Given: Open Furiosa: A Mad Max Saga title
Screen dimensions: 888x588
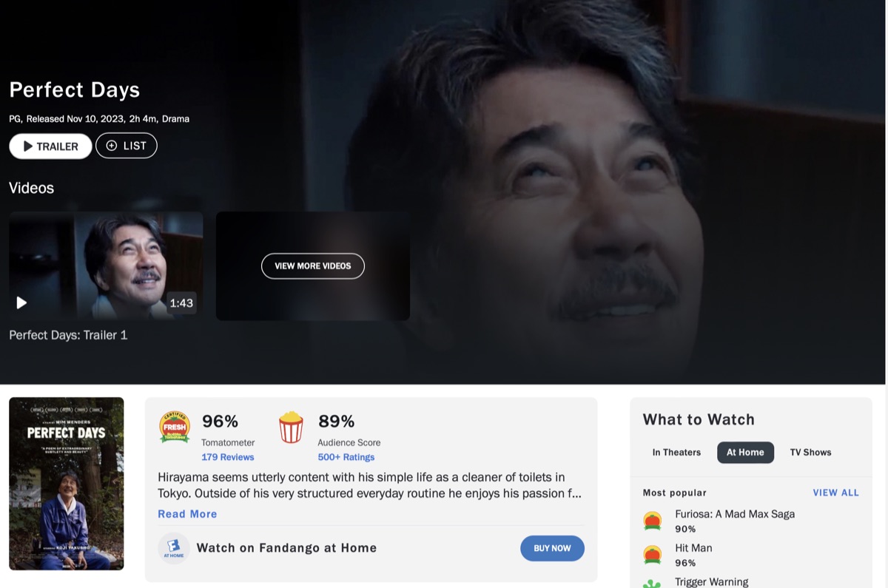Looking at the screenshot, I should click(735, 514).
